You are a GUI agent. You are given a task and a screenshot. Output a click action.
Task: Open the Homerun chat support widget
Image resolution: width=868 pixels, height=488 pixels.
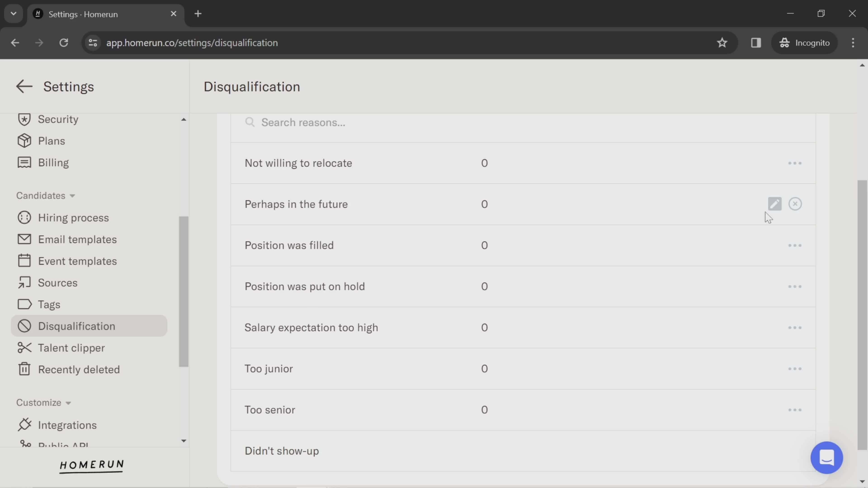pos(828,458)
